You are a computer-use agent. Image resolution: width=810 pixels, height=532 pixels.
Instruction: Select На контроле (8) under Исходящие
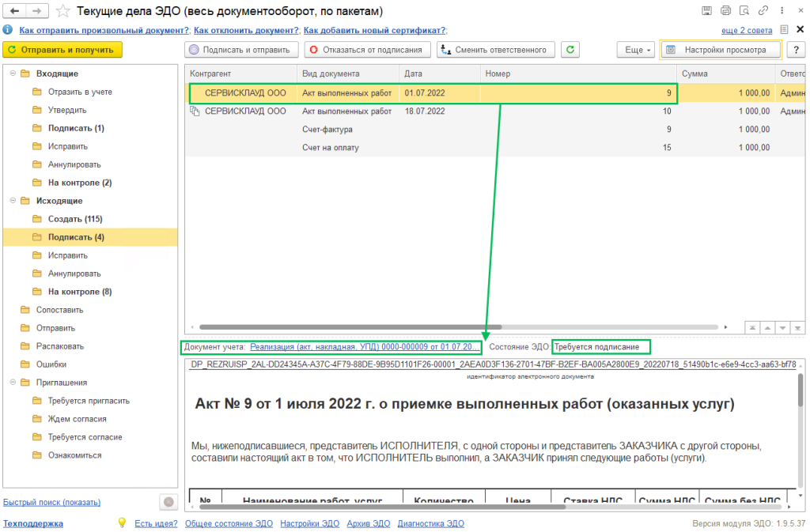(x=79, y=292)
